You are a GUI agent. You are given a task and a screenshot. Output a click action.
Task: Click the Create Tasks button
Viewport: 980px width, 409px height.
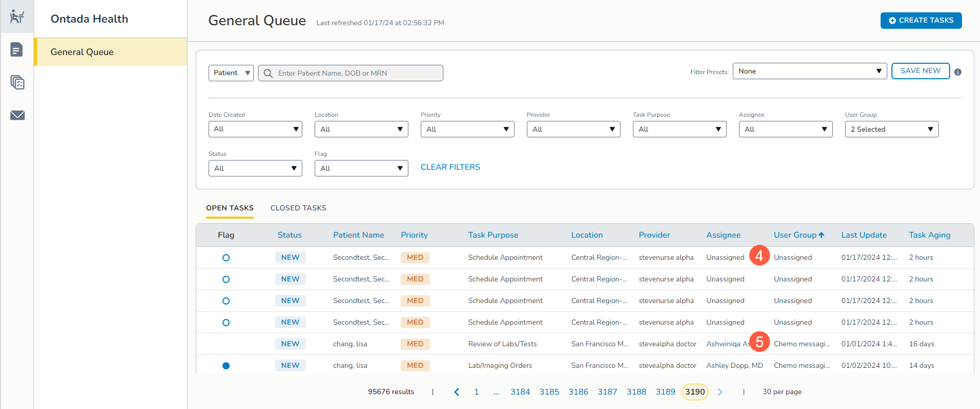tap(921, 21)
